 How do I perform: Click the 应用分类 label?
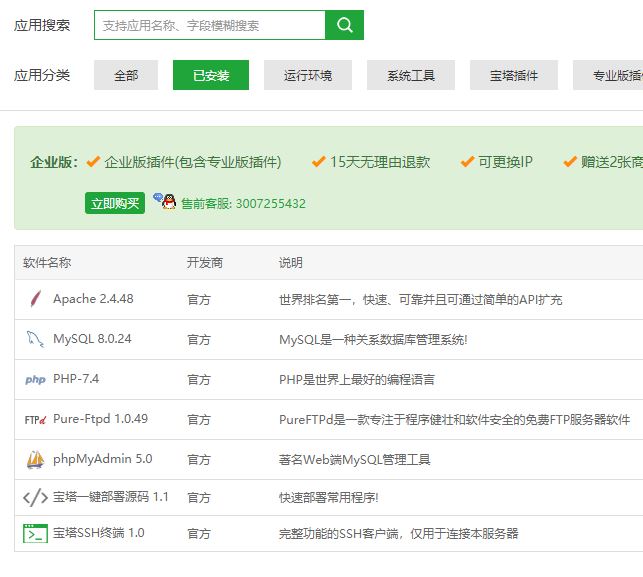(x=42, y=75)
